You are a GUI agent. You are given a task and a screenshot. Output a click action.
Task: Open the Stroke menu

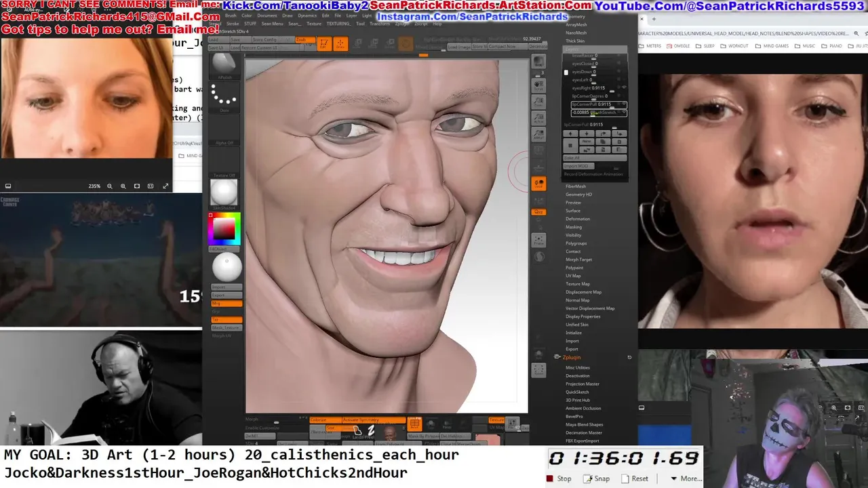click(x=233, y=24)
